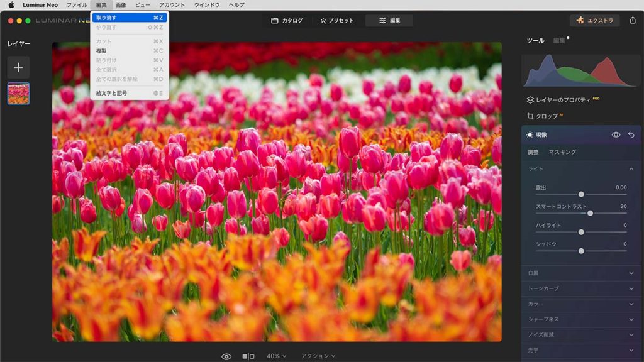Select the tulip layer thumbnail
Image resolution: width=644 pixels, height=362 pixels.
click(x=18, y=94)
